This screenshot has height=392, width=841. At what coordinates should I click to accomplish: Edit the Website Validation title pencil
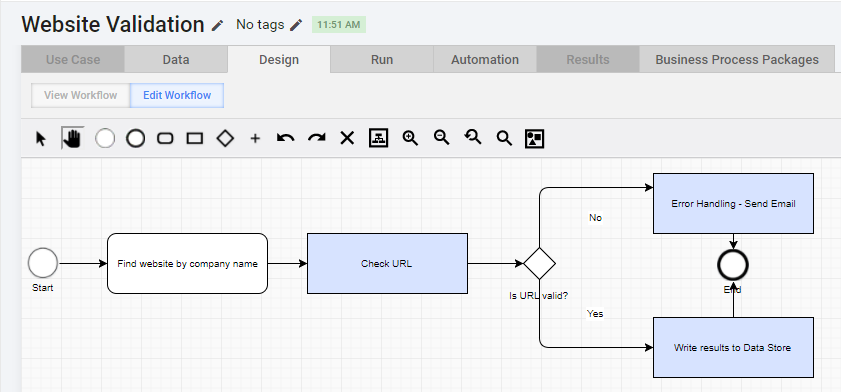pos(217,25)
